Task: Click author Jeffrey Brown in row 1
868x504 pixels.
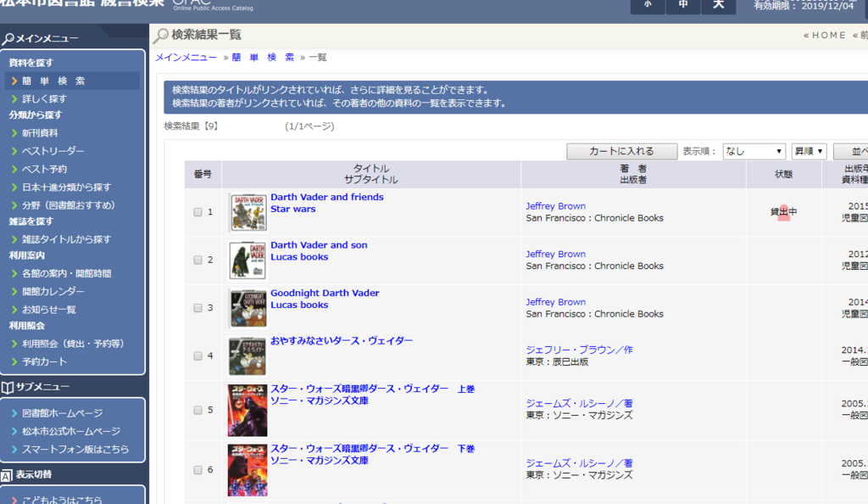Action: 556,206
